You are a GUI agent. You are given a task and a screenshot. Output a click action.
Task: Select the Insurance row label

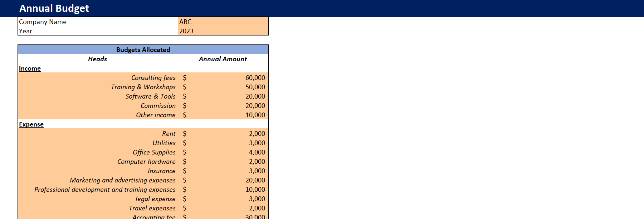(162, 171)
